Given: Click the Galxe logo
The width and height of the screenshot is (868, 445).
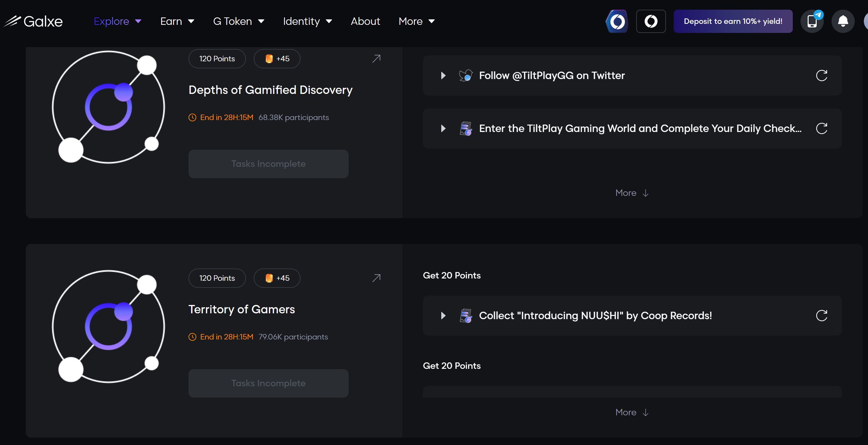Looking at the screenshot, I should click(34, 21).
